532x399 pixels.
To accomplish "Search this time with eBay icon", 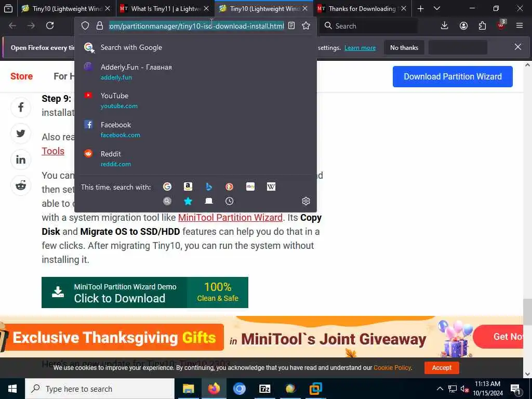I will pyautogui.click(x=250, y=187).
